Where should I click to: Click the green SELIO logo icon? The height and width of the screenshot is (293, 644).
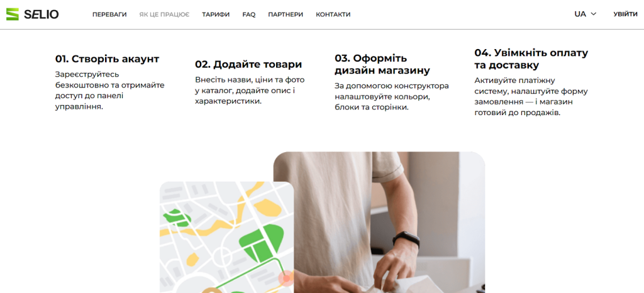click(x=13, y=14)
